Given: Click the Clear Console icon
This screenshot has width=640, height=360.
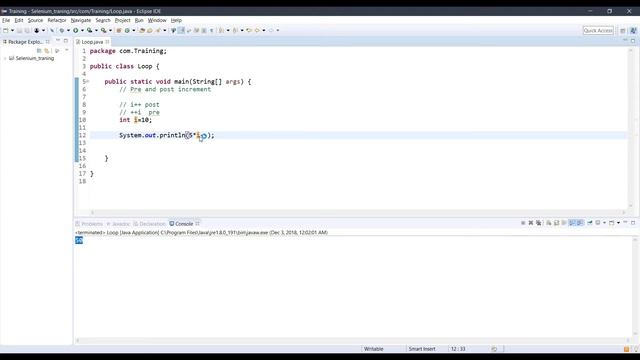Looking at the screenshot, I should point(549,223).
